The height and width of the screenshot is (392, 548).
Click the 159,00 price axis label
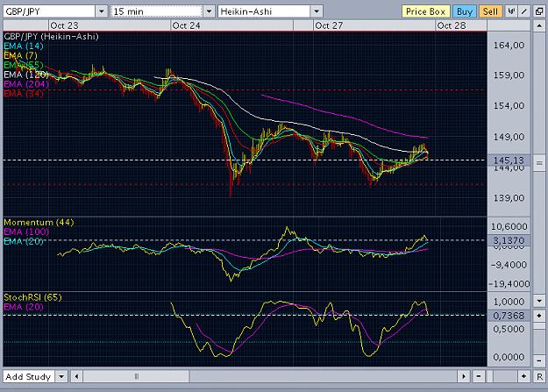tap(509, 75)
